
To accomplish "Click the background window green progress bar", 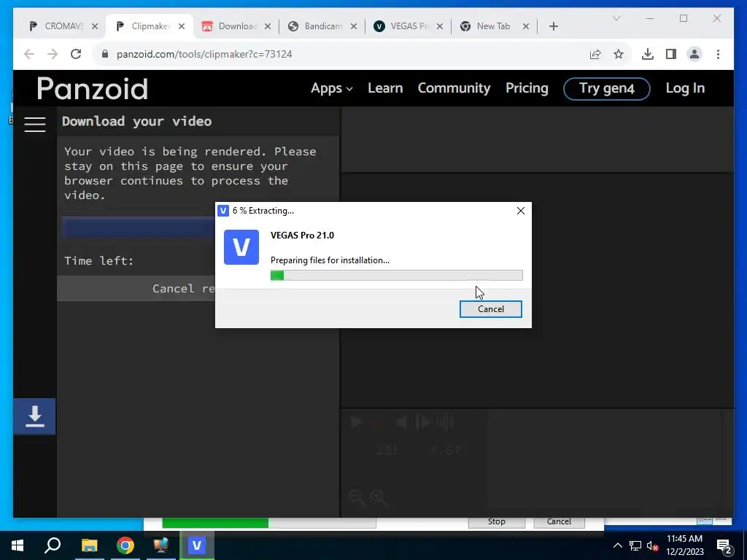I will (269, 523).
